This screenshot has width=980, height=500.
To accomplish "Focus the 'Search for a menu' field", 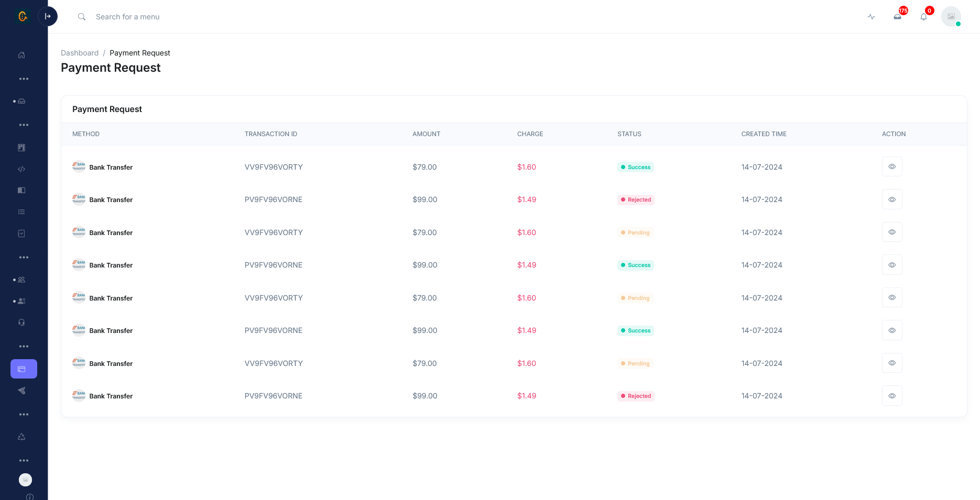I will (127, 17).
